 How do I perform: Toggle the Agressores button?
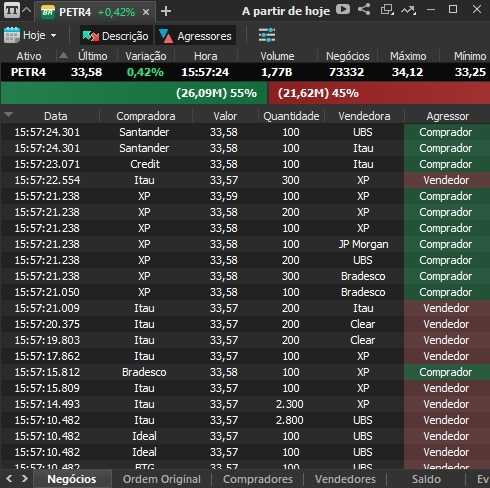[196, 36]
